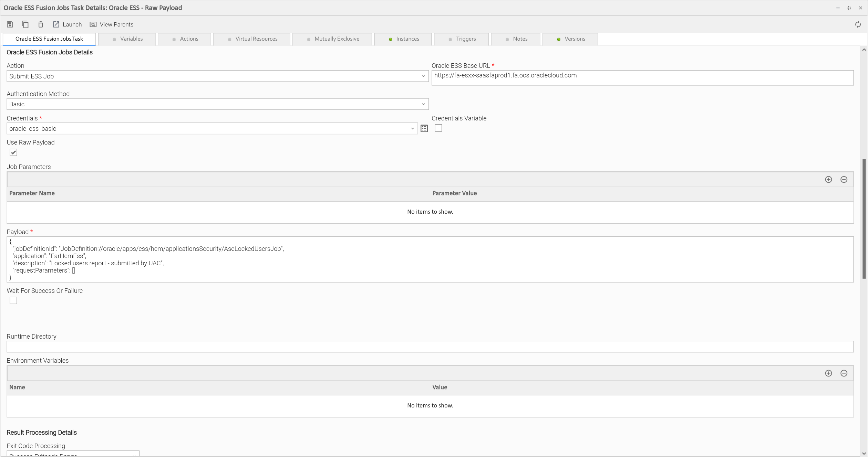The width and height of the screenshot is (868, 457).
Task: Click the Save (floppy disk) icon
Action: pos(10,24)
